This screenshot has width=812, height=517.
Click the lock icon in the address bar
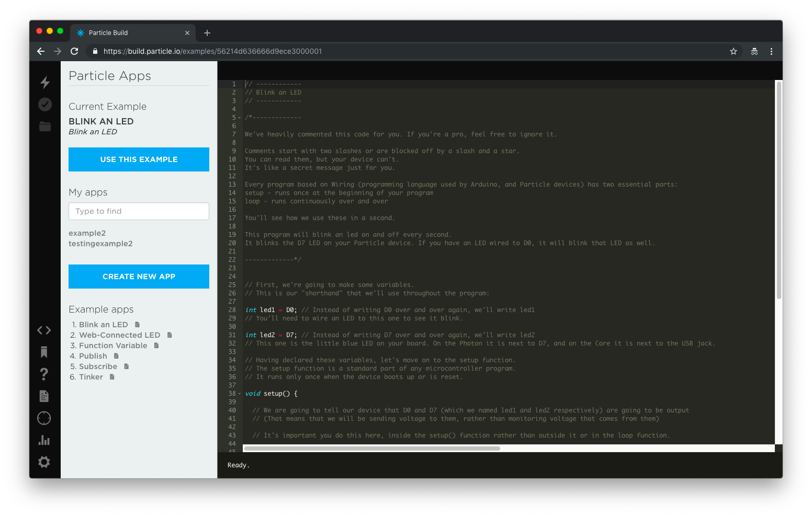pyautogui.click(x=95, y=51)
